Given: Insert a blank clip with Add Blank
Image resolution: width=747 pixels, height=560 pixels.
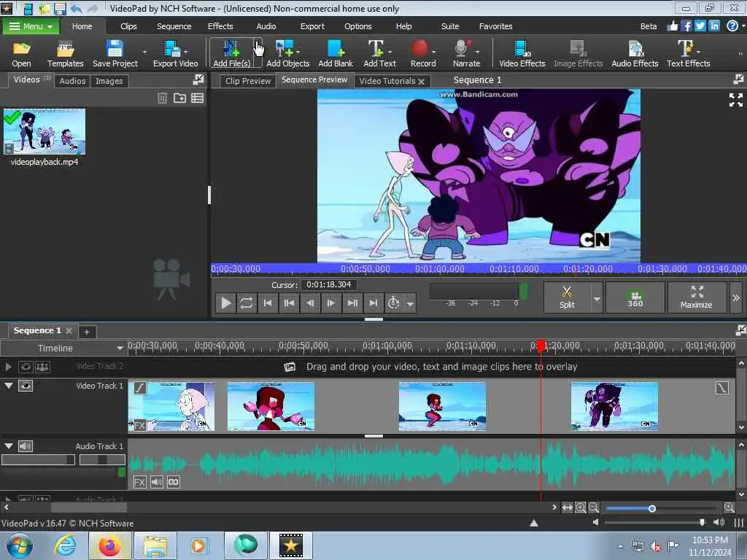Looking at the screenshot, I should point(336,53).
